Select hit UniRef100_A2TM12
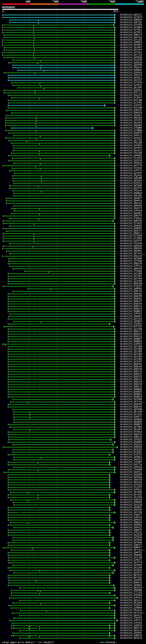This screenshot has height=644, width=146. tap(131, 30)
